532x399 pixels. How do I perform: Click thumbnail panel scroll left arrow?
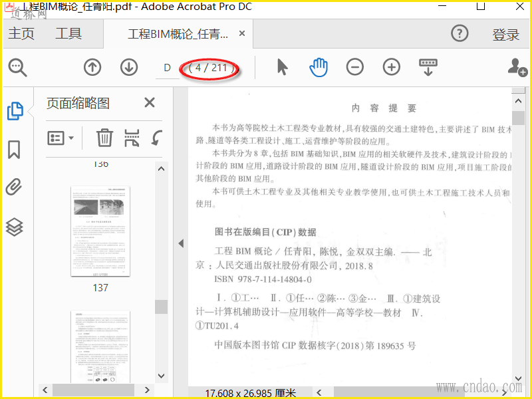[x=45, y=390]
